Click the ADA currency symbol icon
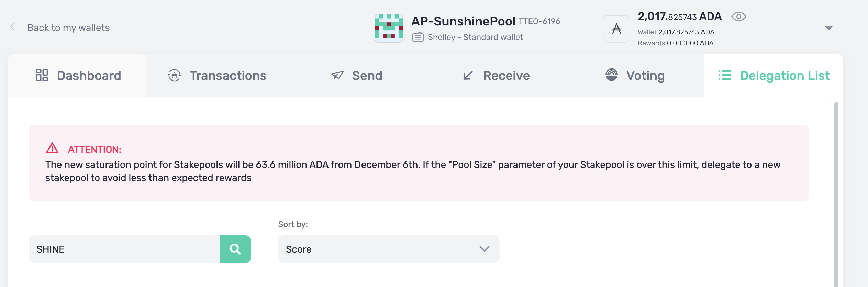The width and height of the screenshot is (868, 287). tap(616, 29)
